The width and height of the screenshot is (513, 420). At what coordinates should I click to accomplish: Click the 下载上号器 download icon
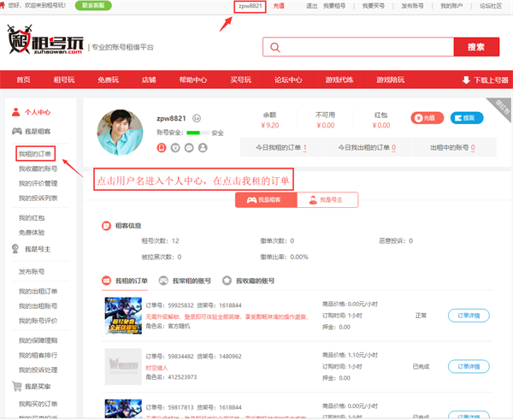pyautogui.click(x=465, y=80)
